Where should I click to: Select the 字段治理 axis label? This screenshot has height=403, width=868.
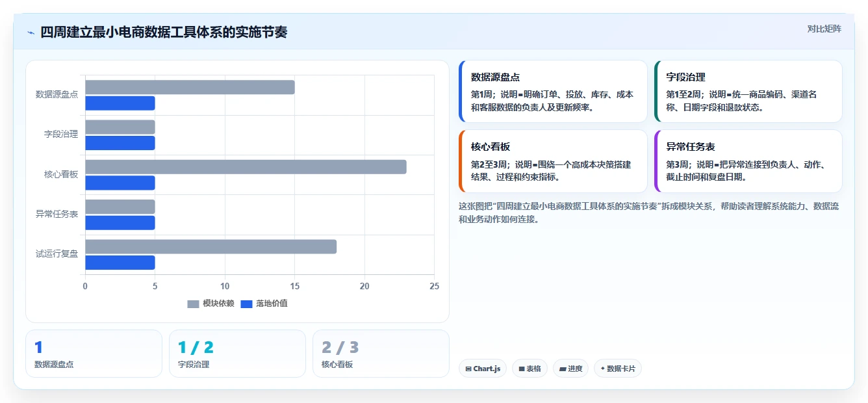pos(61,134)
